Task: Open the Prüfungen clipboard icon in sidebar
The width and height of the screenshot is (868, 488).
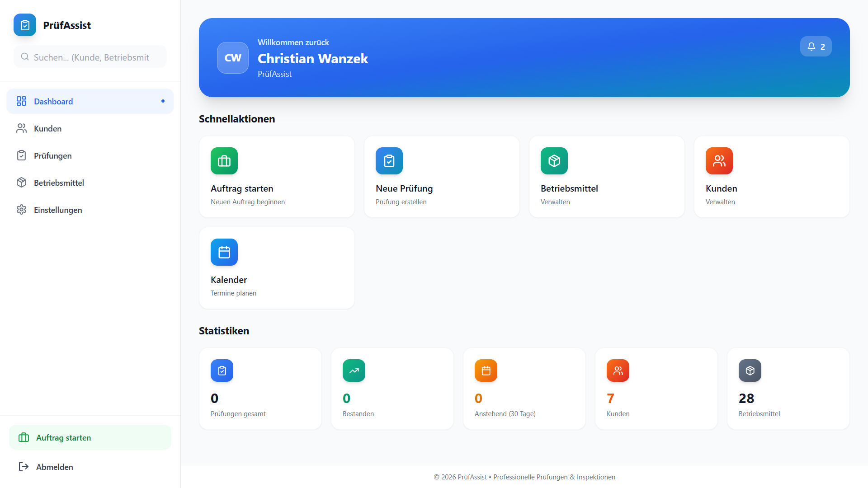Action: pyautogui.click(x=21, y=155)
